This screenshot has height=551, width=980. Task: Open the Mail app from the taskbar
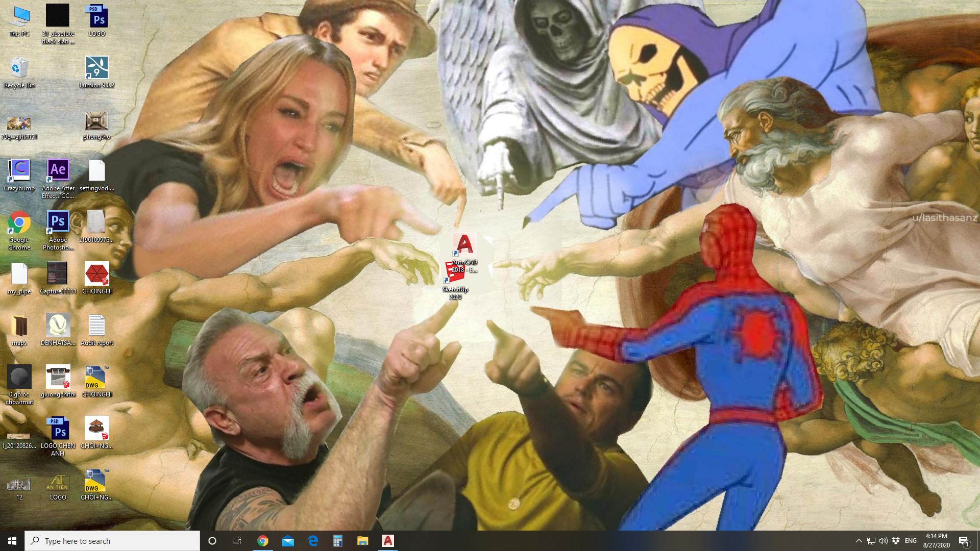coord(288,541)
